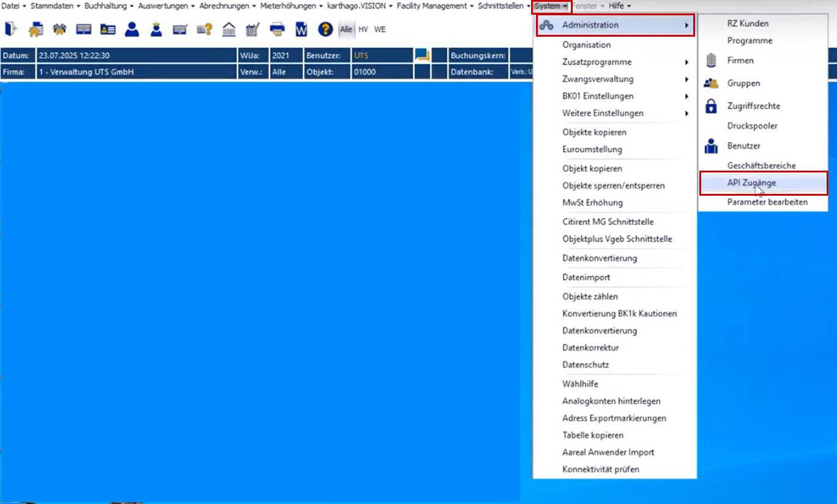Select API Zugänge in Administration submenu
Image resolution: width=837 pixels, height=504 pixels.
click(x=751, y=183)
